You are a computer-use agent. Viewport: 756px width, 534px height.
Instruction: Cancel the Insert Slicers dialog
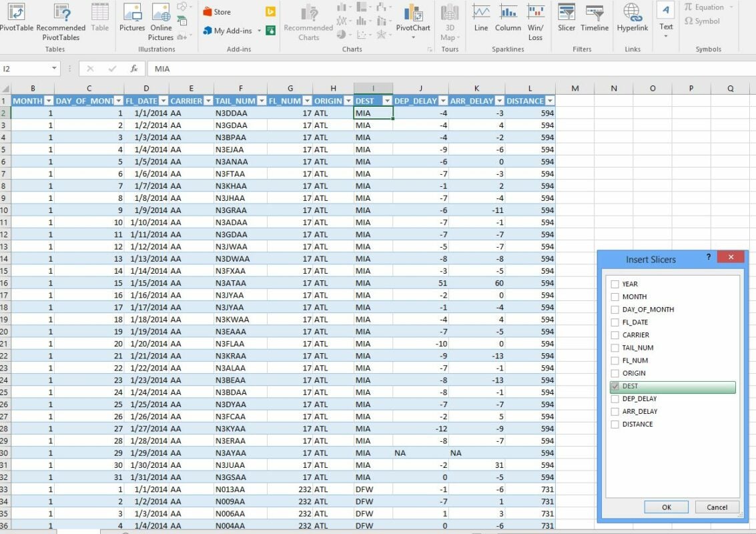pyautogui.click(x=716, y=507)
